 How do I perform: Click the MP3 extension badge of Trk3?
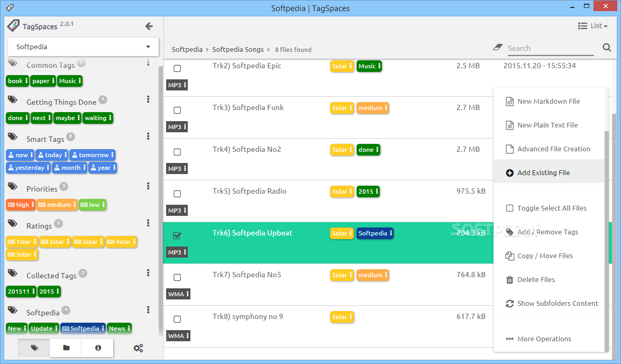pyautogui.click(x=177, y=127)
